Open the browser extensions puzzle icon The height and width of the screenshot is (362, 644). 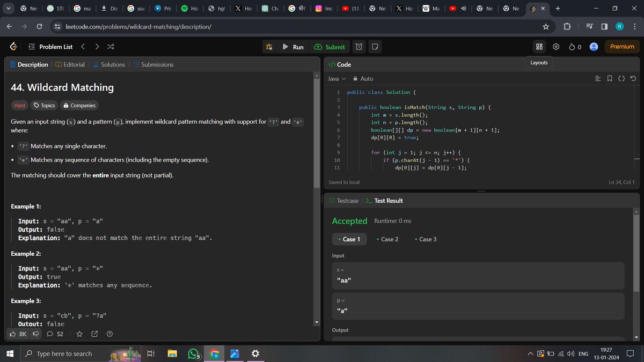click(x=567, y=27)
